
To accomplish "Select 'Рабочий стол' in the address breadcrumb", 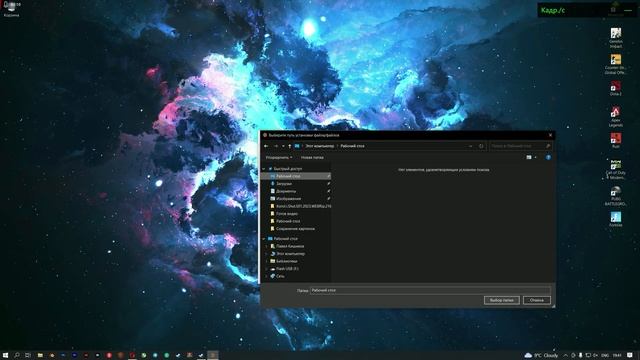I will (353, 146).
